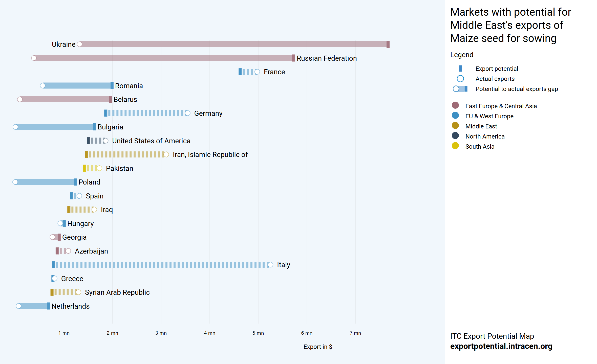Click the Netherlands bar label
This screenshot has height=364, width=597.
70,306
